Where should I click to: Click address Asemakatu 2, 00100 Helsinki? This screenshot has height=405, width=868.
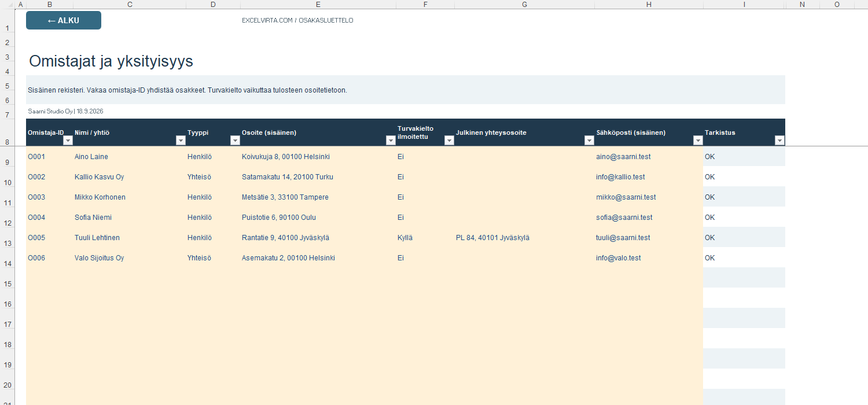(x=318, y=258)
